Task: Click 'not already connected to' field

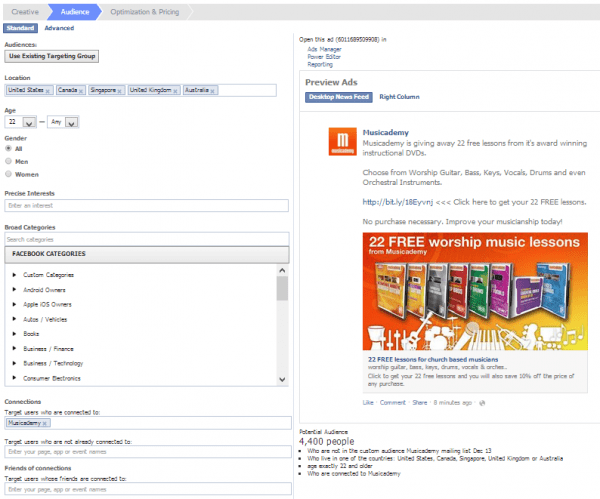Action: 148,452
